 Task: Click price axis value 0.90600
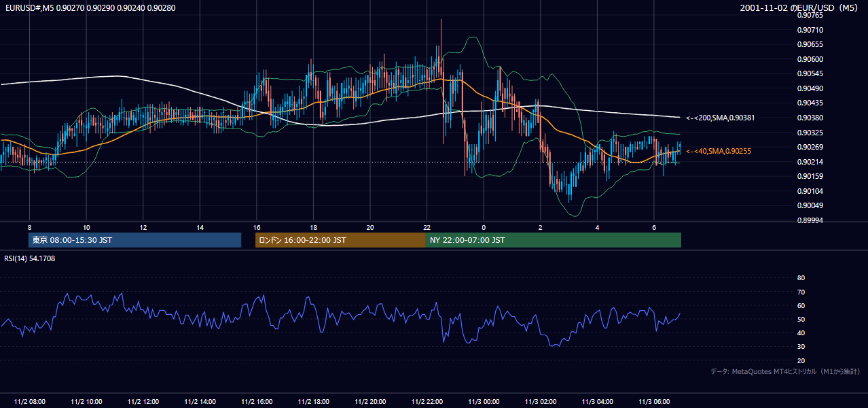tap(810, 59)
